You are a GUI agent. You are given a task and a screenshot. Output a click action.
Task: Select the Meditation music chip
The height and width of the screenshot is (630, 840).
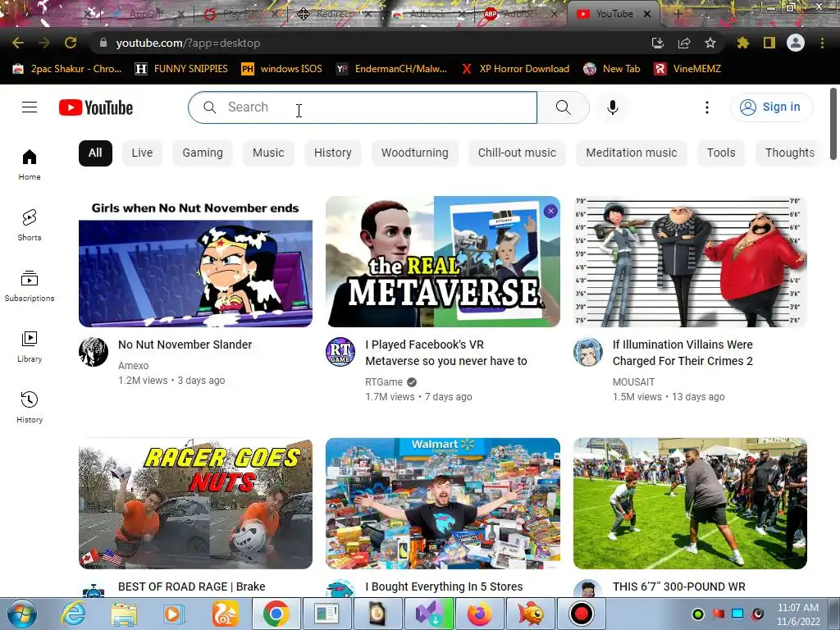(632, 153)
